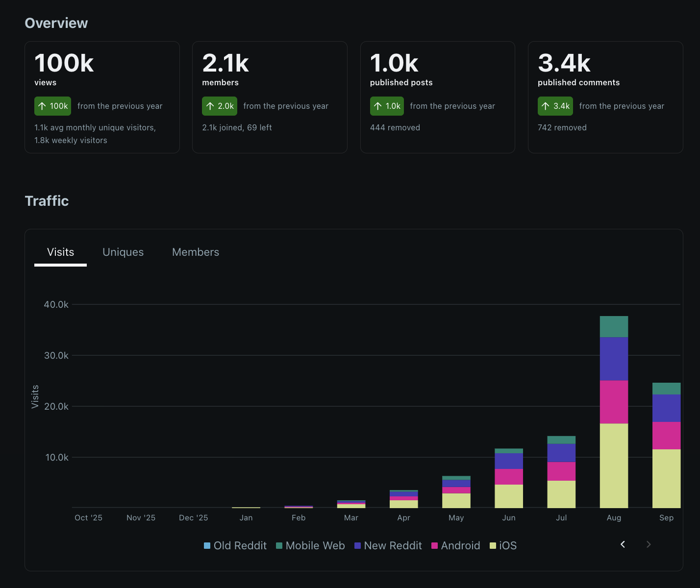Click the May bar in chart
Image resolution: width=700 pixels, height=588 pixels.
pos(456,492)
